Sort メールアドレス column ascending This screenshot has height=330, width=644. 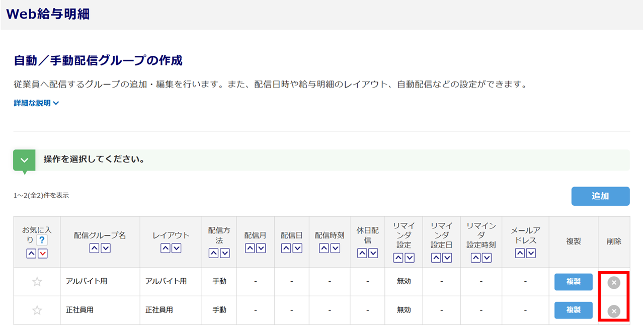pos(520,254)
